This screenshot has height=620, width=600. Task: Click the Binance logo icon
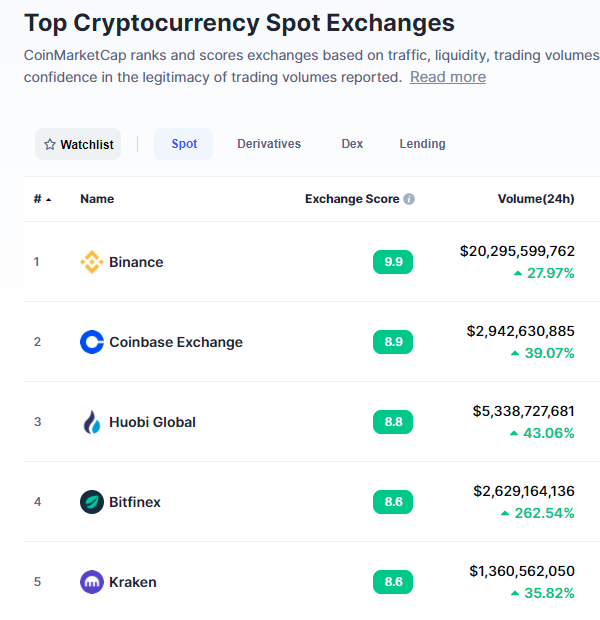point(92,262)
